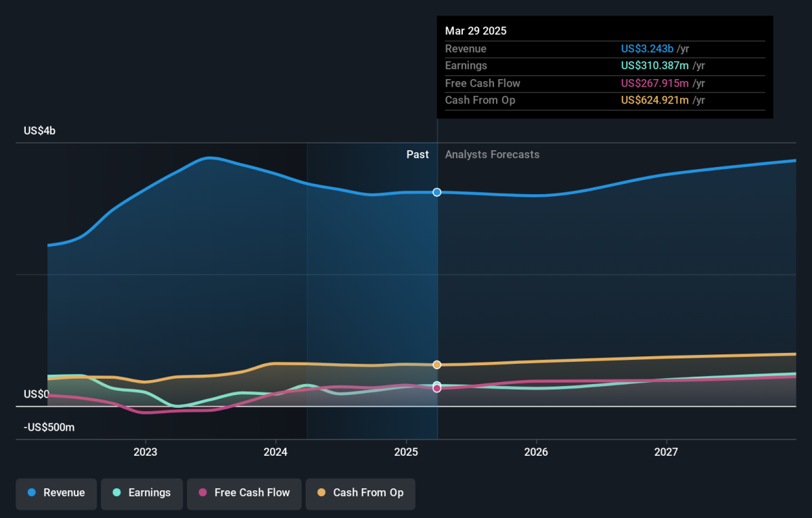Image resolution: width=812 pixels, height=518 pixels.
Task: Click the 2026 x-axis label
Action: tap(536, 452)
